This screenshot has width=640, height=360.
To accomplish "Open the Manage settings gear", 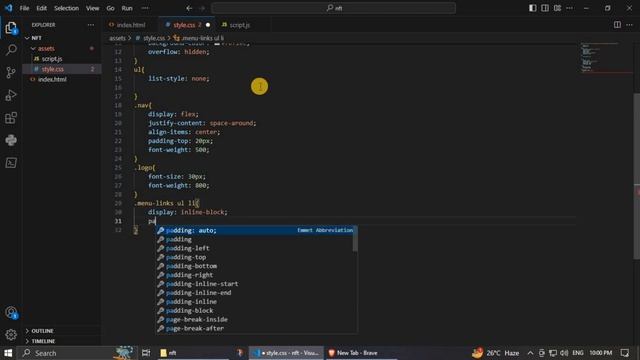I will coord(11,335).
